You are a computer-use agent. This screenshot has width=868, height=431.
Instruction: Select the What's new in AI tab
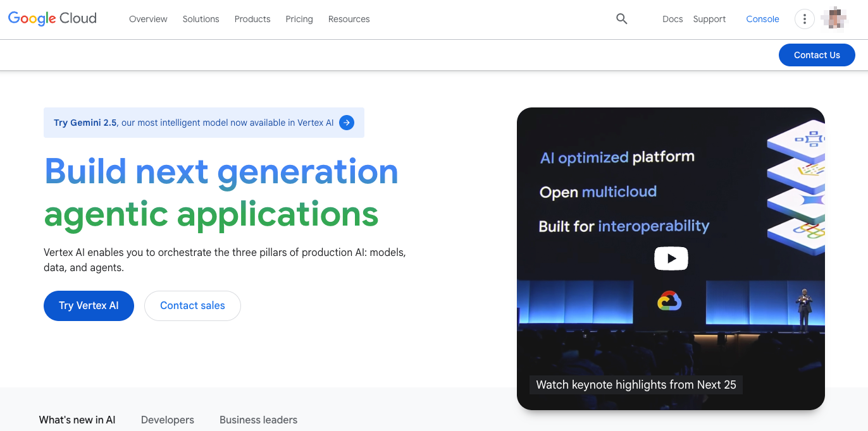pos(77,420)
